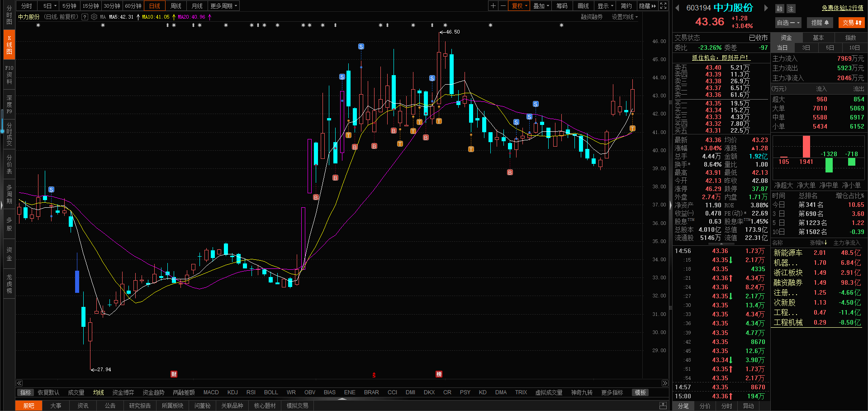
Task: Open K线图 view in left sidebar
Action: [x=9, y=45]
